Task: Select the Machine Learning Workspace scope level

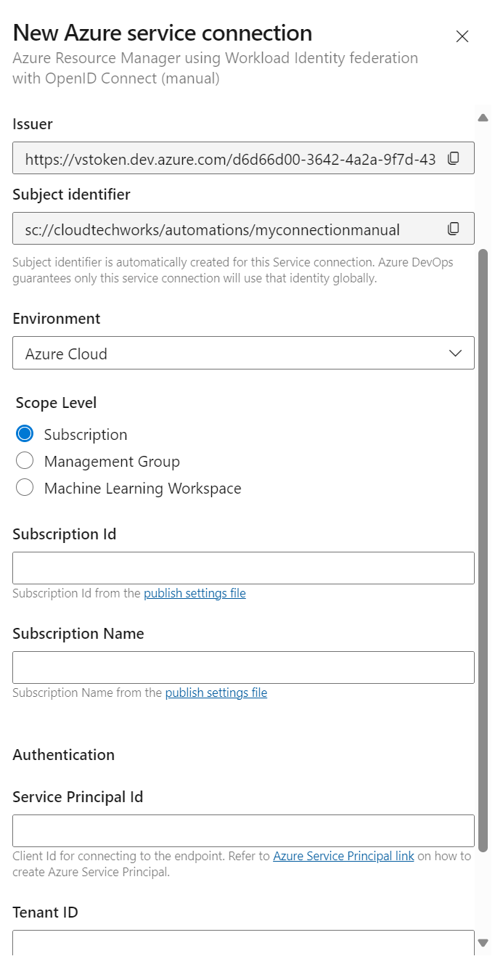Action: 25,487
